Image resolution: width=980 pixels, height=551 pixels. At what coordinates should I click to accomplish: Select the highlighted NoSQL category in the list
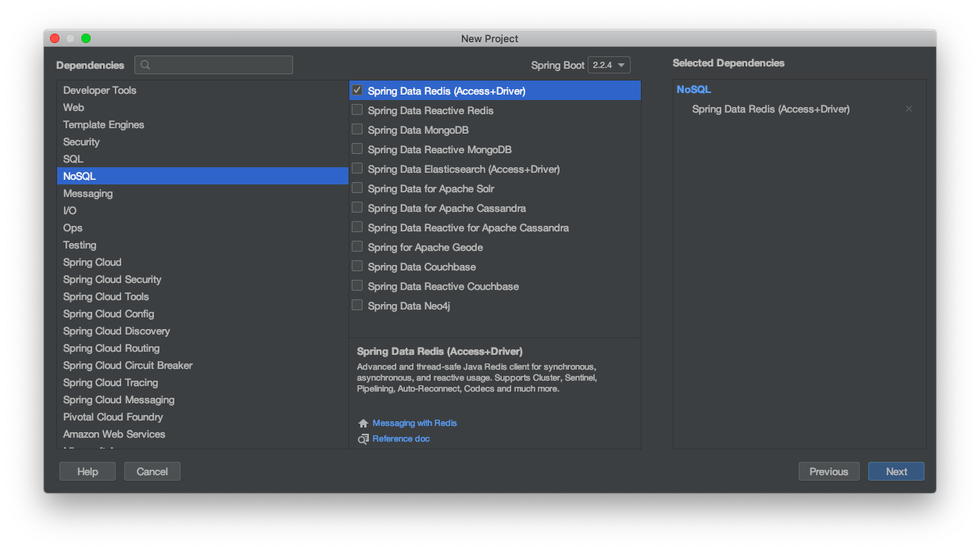pos(202,177)
